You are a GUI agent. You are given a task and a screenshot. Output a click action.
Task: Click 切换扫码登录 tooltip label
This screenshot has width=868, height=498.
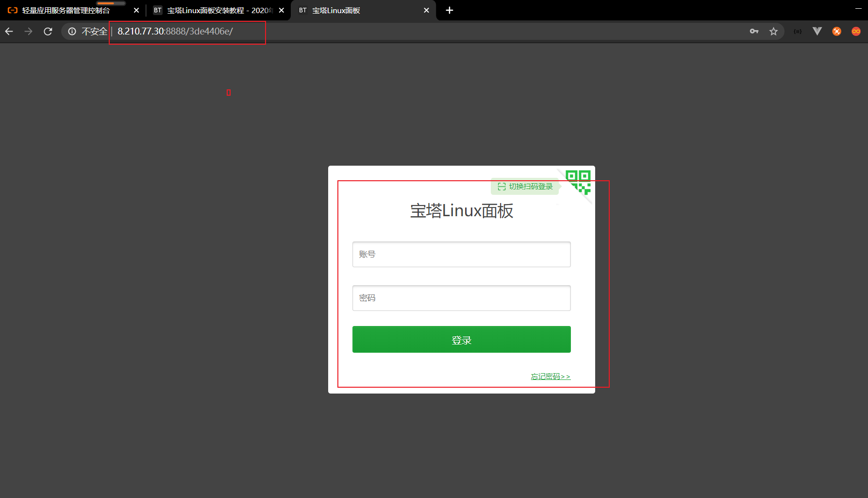[x=525, y=187]
